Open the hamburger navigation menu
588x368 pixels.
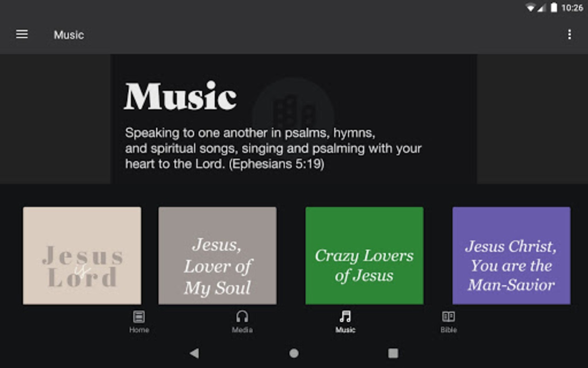click(22, 34)
